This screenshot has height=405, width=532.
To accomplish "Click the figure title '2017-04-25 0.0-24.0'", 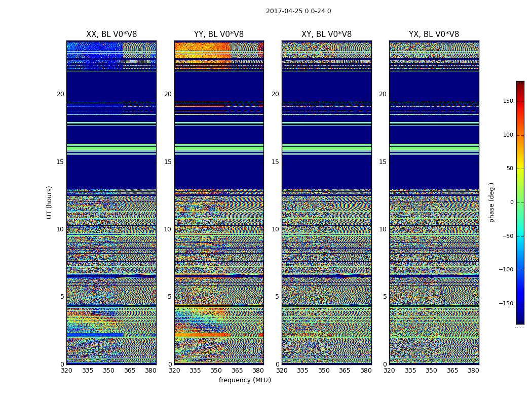I will click(298, 11).
